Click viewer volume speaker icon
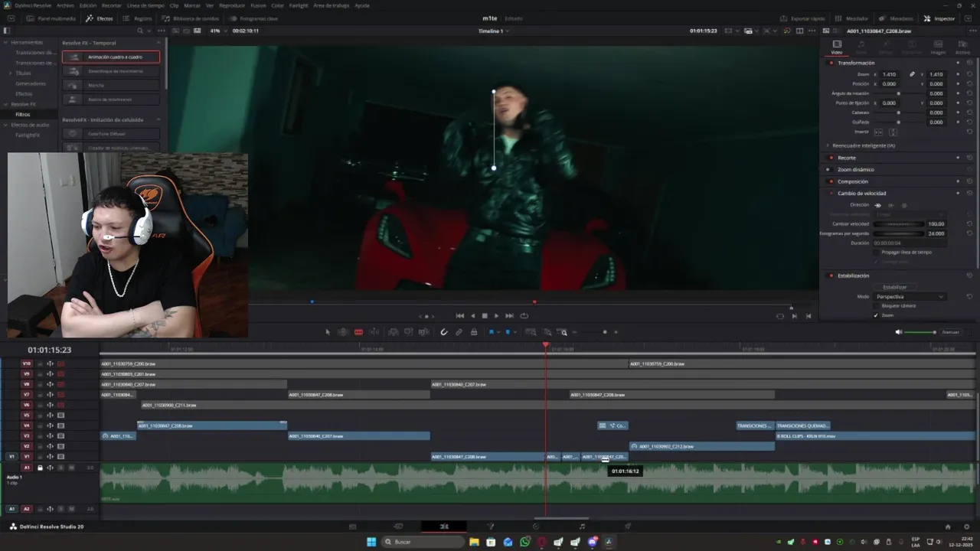Screen dimensions: 980x551 (898, 332)
